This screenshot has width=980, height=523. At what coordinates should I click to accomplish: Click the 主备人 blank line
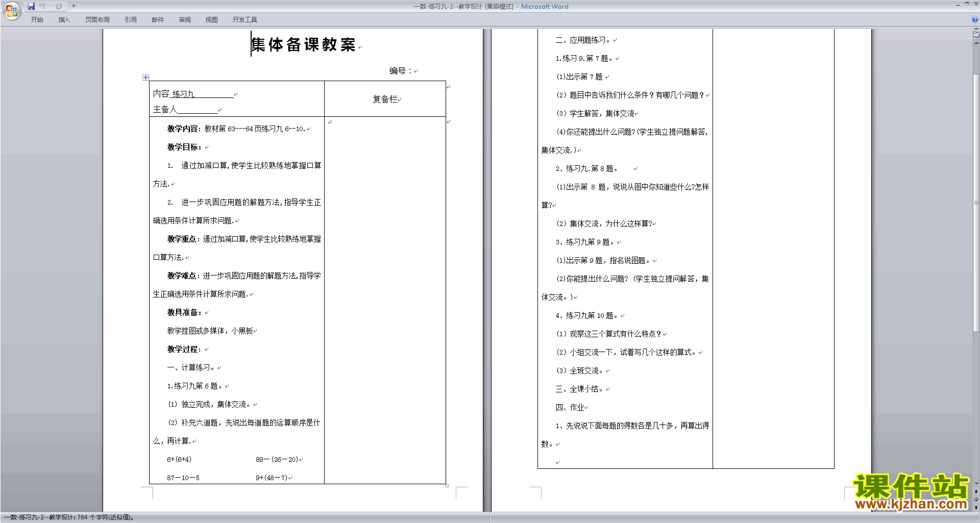[185, 109]
